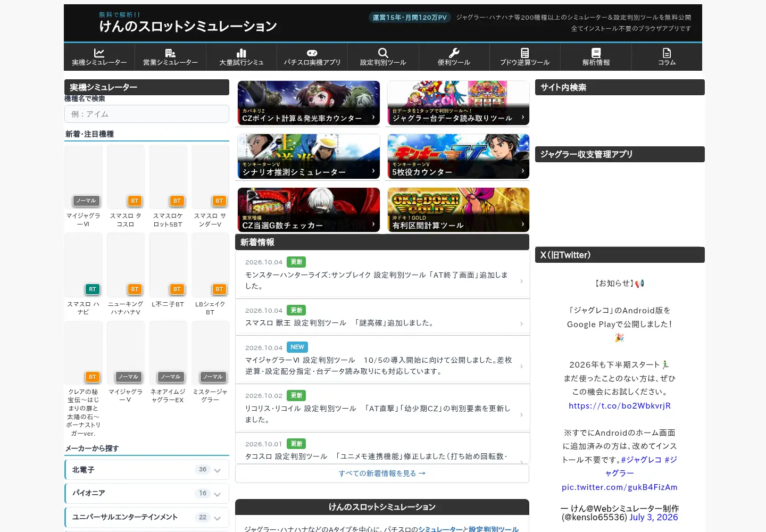Select the ネオアイムジャグラーEX machine card
This screenshot has height=532, width=766.
coord(168,363)
